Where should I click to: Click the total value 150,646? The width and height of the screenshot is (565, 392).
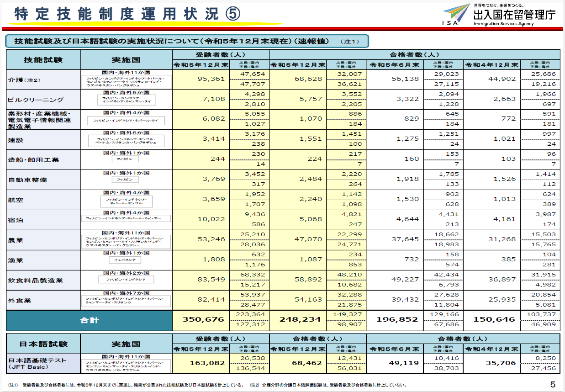(x=494, y=319)
